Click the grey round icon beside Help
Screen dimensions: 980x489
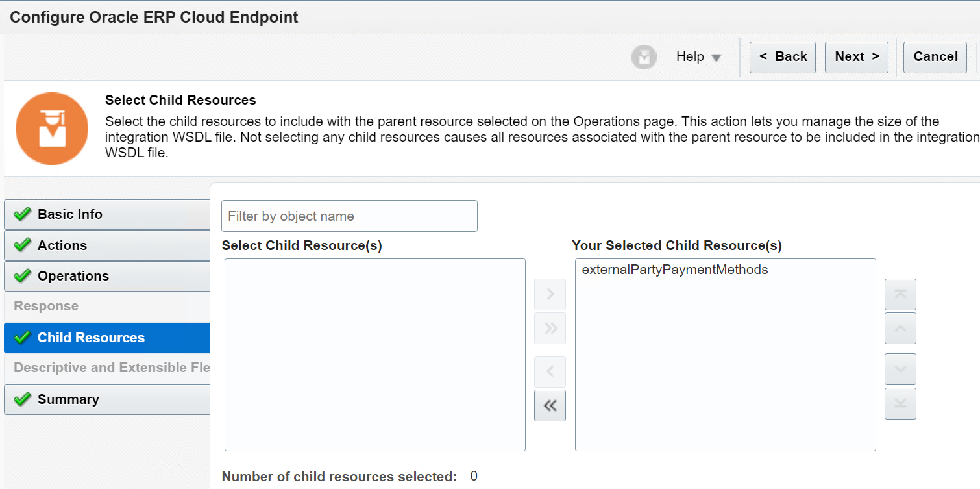(x=644, y=57)
